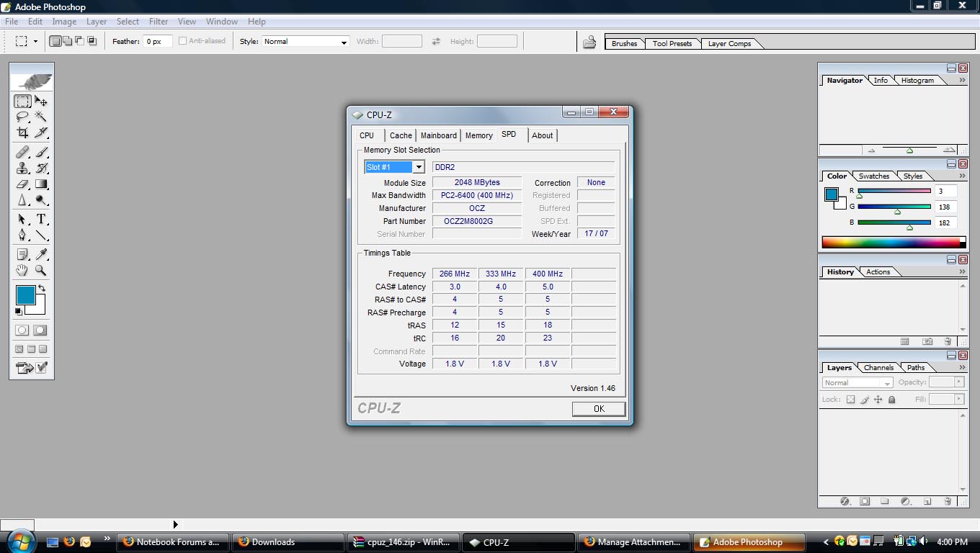
Task: Select the Lasso tool
Action: 22,117
